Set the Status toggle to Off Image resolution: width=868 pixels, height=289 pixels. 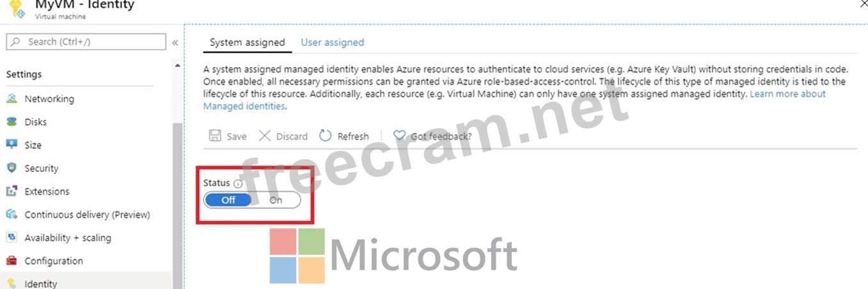pyautogui.click(x=228, y=200)
